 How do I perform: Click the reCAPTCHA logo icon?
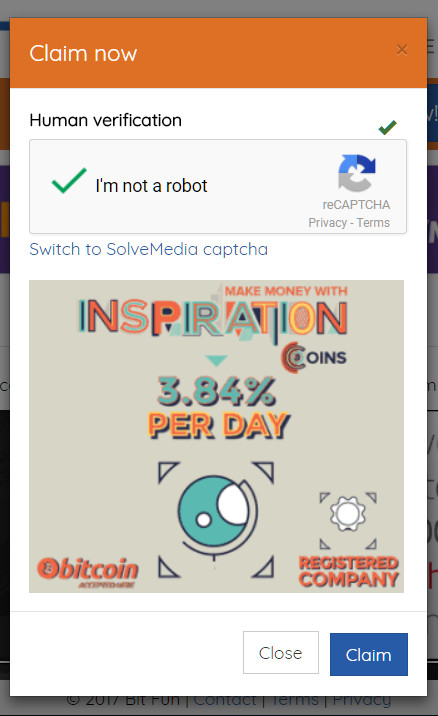(357, 173)
